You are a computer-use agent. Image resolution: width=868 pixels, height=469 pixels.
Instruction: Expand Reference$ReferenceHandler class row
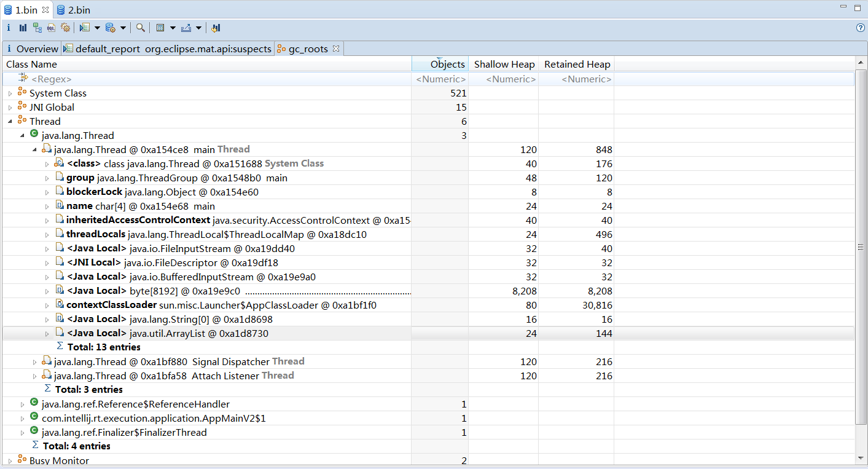click(22, 404)
